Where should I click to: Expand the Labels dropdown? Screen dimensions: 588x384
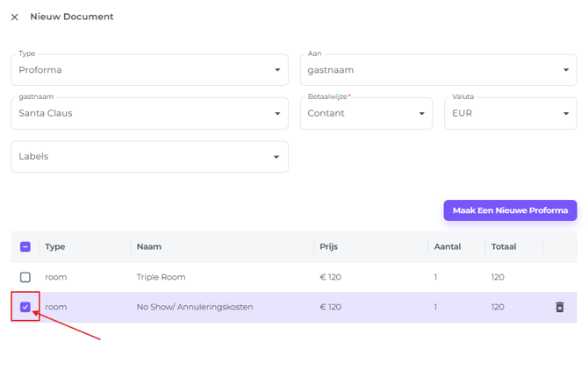[x=149, y=157]
